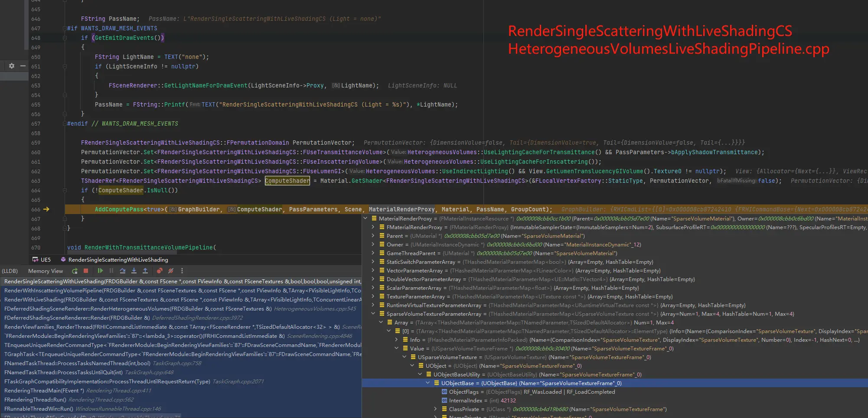Toggle code folding at line 648
This screenshot has height=418, width=868.
(65, 38)
